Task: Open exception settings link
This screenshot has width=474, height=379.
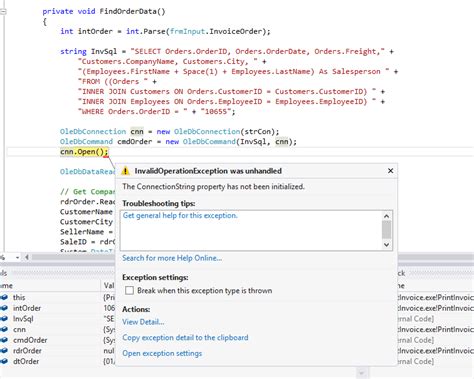Action: click(162, 353)
